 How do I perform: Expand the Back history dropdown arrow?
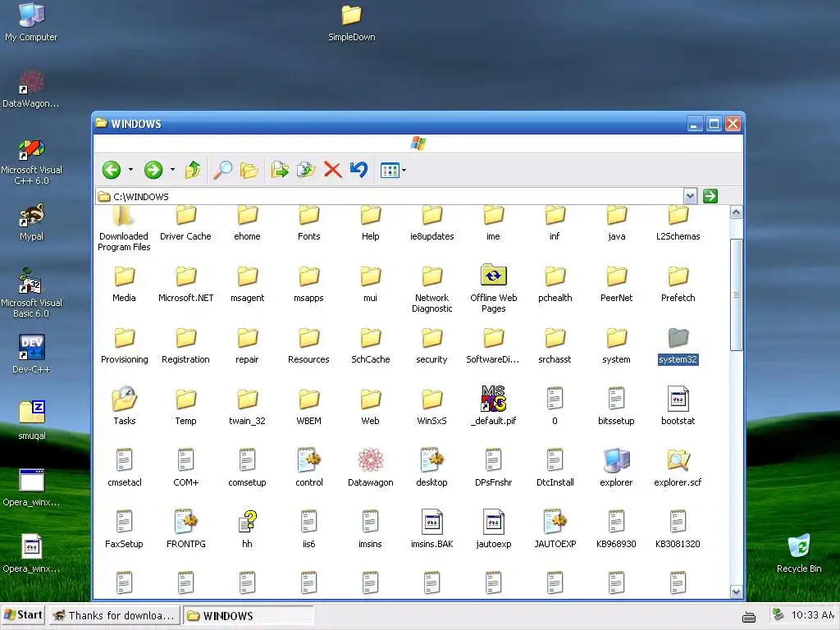[130, 171]
